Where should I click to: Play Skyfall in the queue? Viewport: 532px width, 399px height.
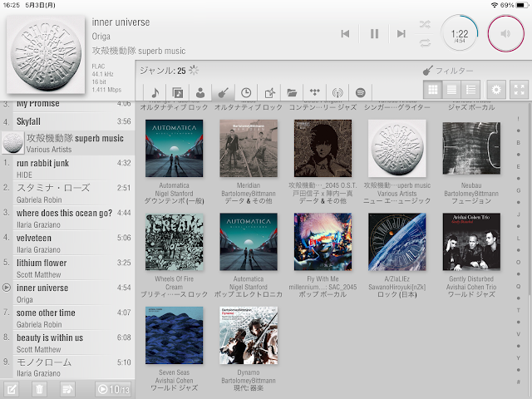(x=67, y=121)
